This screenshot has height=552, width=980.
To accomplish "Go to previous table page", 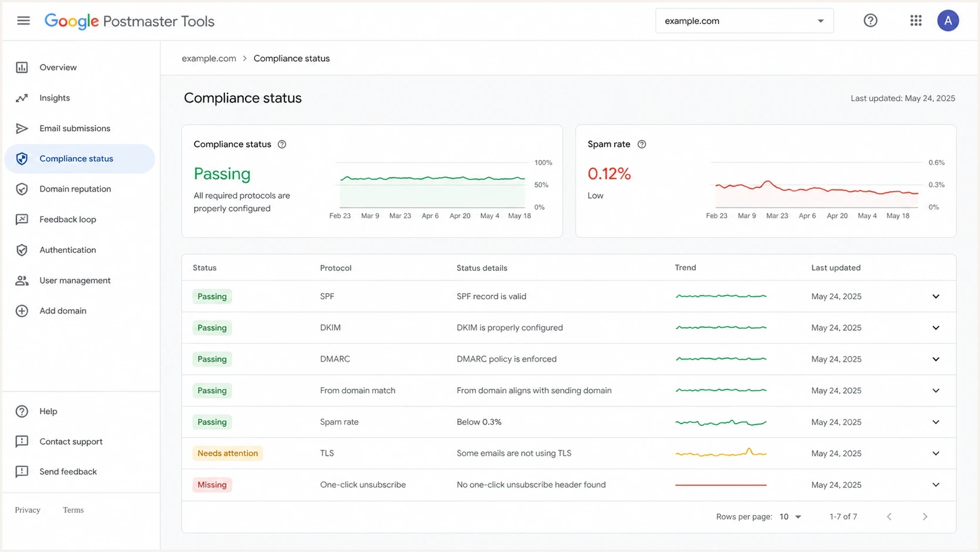I will coord(889,517).
